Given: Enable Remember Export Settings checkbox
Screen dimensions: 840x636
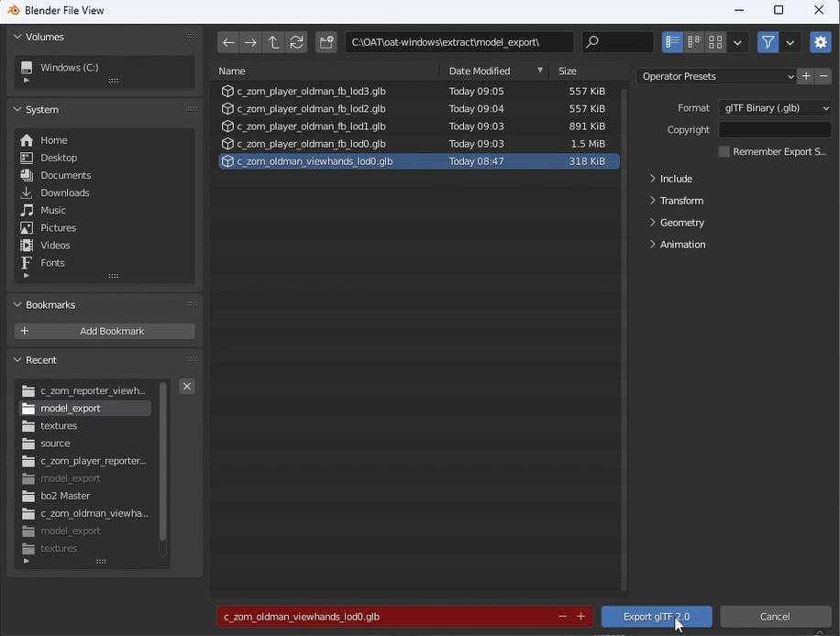Looking at the screenshot, I should pyautogui.click(x=724, y=152).
